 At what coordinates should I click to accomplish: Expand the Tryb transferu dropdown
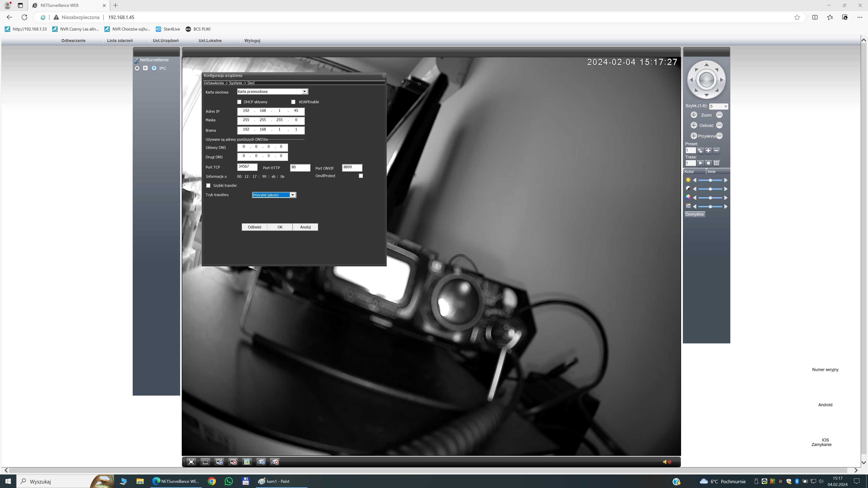[274, 195]
